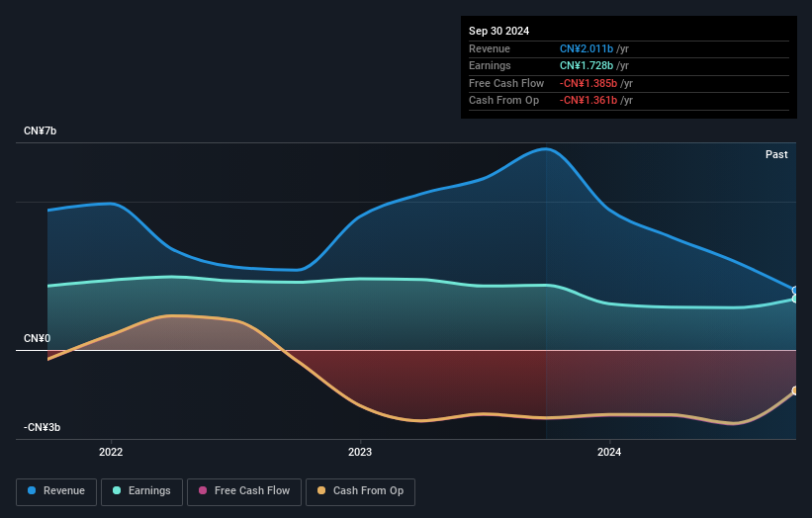Click the teal Earnings end-point marker
This screenshot has height=518, width=812.
pyautogui.click(x=795, y=299)
